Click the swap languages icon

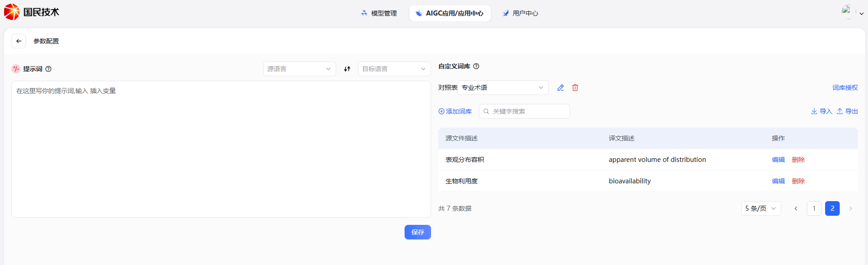[x=347, y=69]
